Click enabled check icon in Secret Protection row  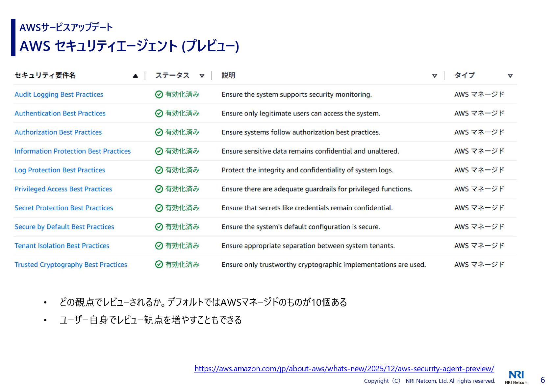coord(159,208)
